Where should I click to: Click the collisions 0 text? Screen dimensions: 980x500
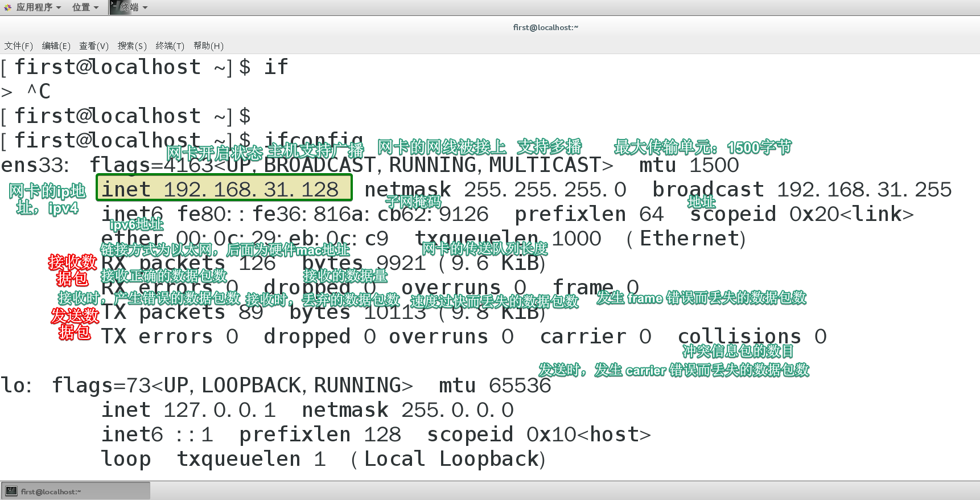click(x=752, y=337)
